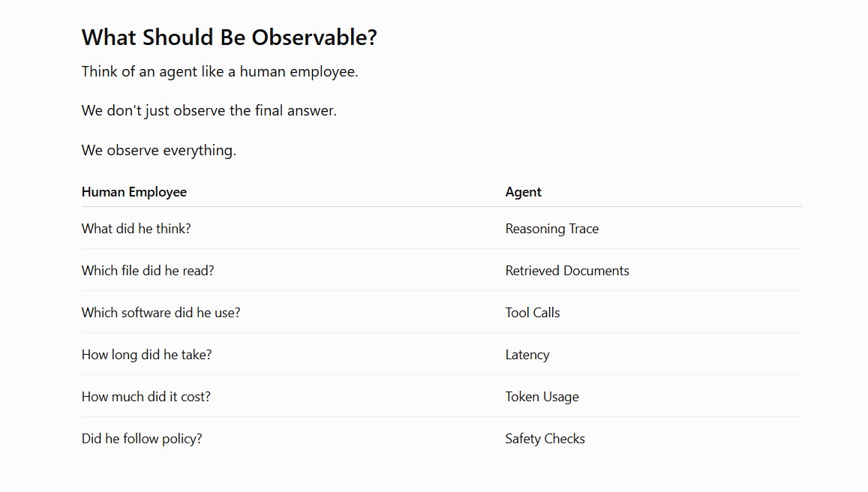Click the We observe everything line
The height and width of the screenshot is (492, 868).
[159, 151]
